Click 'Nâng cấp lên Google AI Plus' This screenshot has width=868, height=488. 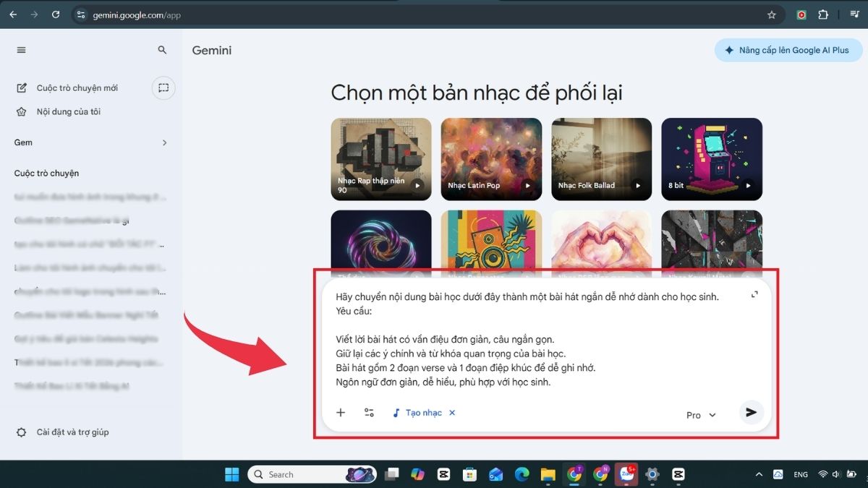(788, 50)
